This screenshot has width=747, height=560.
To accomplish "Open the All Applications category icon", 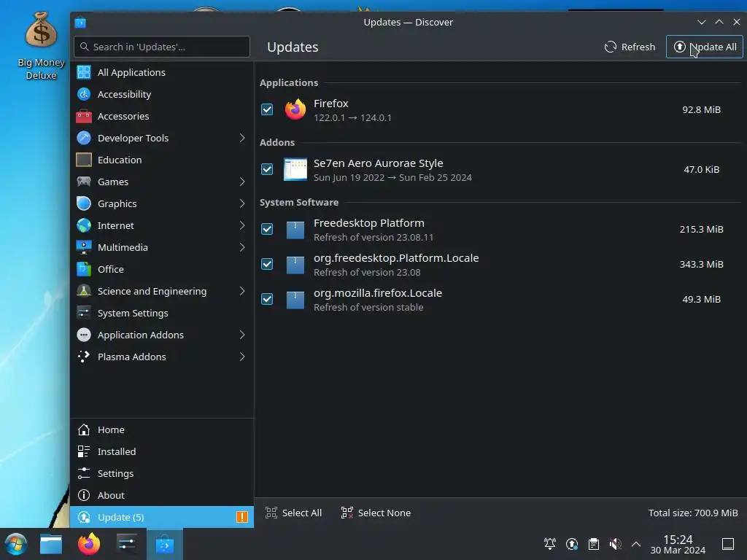I will tap(84, 72).
